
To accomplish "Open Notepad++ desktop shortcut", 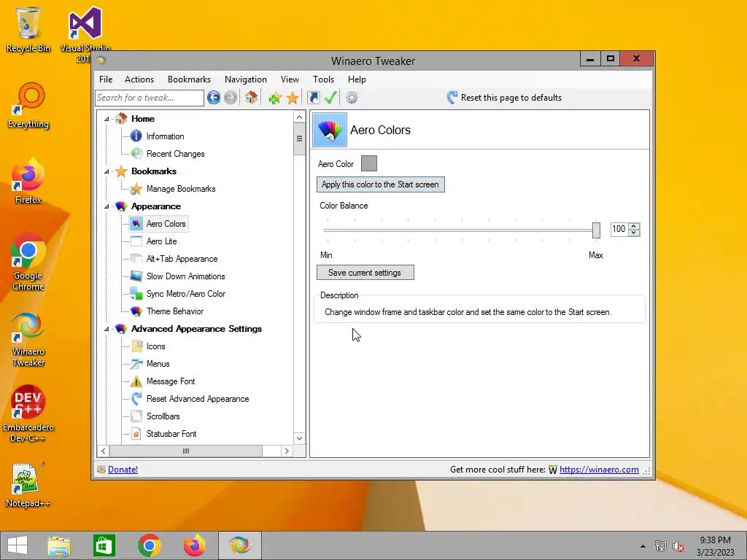I will 28,485.
